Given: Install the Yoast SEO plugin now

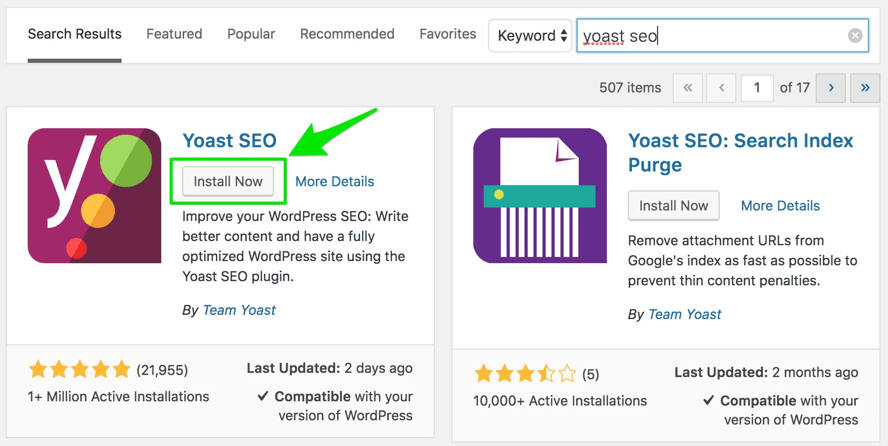Looking at the screenshot, I should pyautogui.click(x=228, y=181).
